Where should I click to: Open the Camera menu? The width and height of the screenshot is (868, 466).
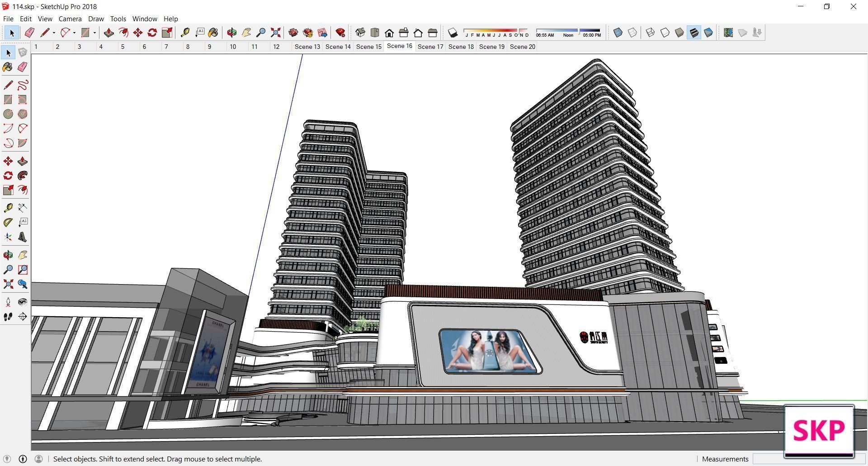(x=70, y=19)
